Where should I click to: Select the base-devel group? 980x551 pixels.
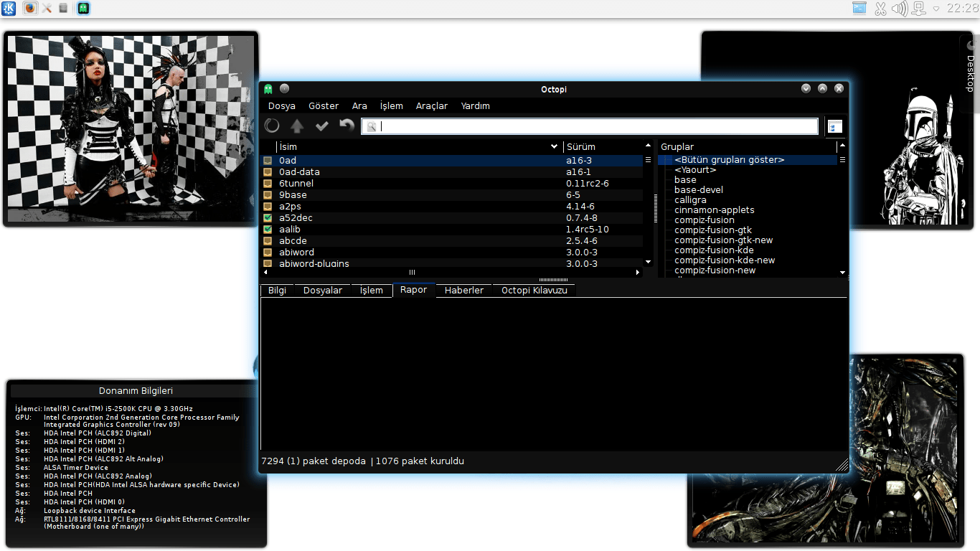(699, 190)
